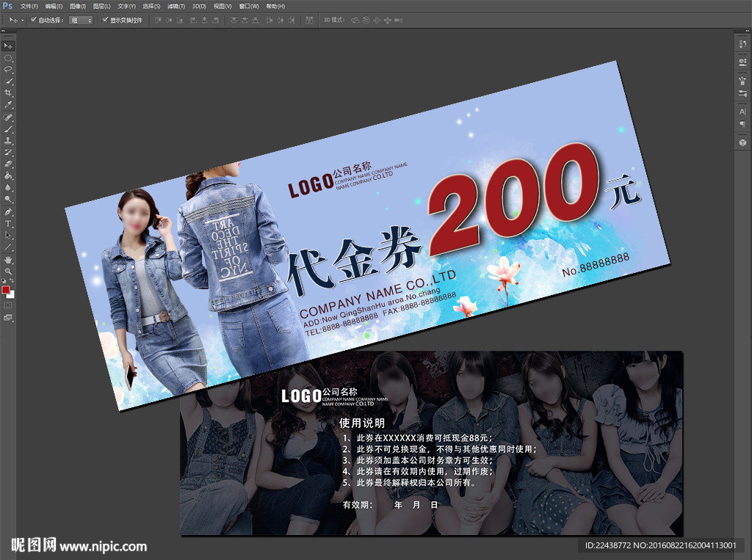Open the 滤镜(T) menu

[x=176, y=6]
